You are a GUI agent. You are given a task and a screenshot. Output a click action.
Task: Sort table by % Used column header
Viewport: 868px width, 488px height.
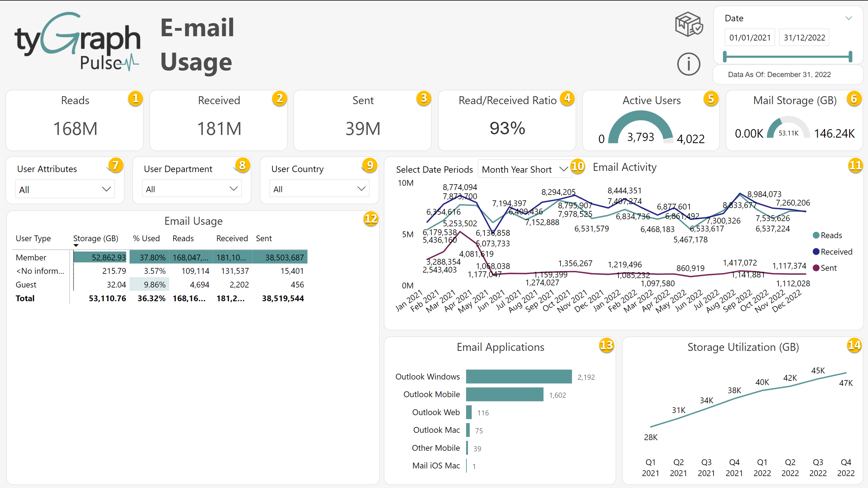click(x=146, y=238)
